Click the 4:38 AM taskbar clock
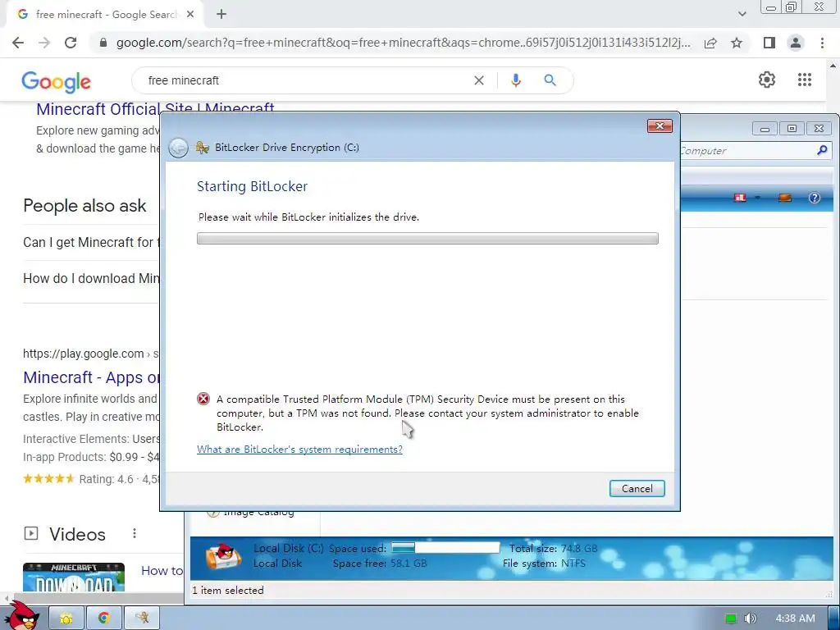This screenshot has height=630, width=840. (x=796, y=619)
